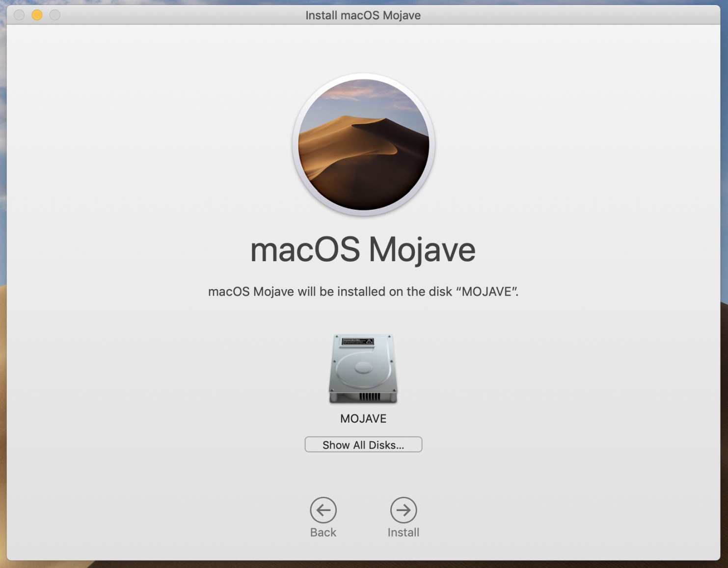Click the Back arrow icon
The height and width of the screenshot is (568, 728).
click(x=323, y=510)
